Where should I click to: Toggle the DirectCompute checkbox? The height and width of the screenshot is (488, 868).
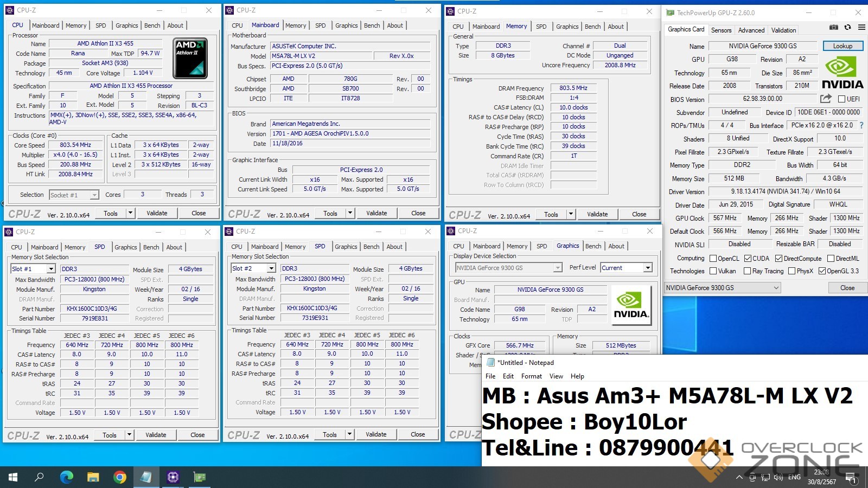pyautogui.click(x=778, y=259)
